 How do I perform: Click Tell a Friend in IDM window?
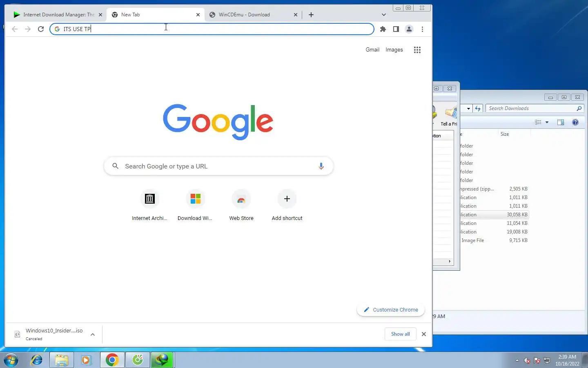[450, 116]
